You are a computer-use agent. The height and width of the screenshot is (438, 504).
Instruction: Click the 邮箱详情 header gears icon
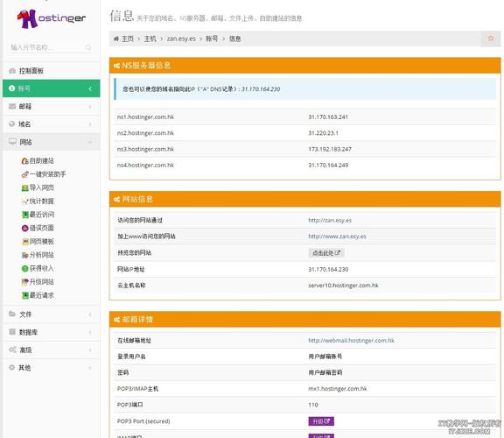116,320
